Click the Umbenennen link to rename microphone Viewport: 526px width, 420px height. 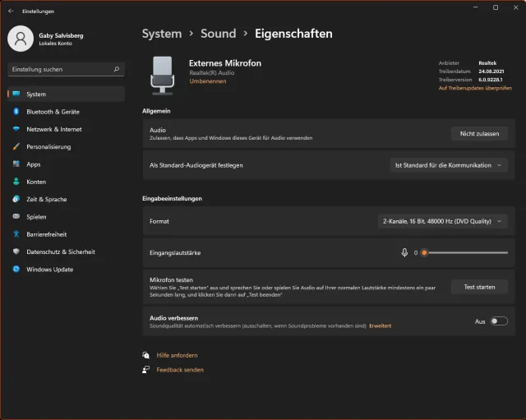[207, 82]
